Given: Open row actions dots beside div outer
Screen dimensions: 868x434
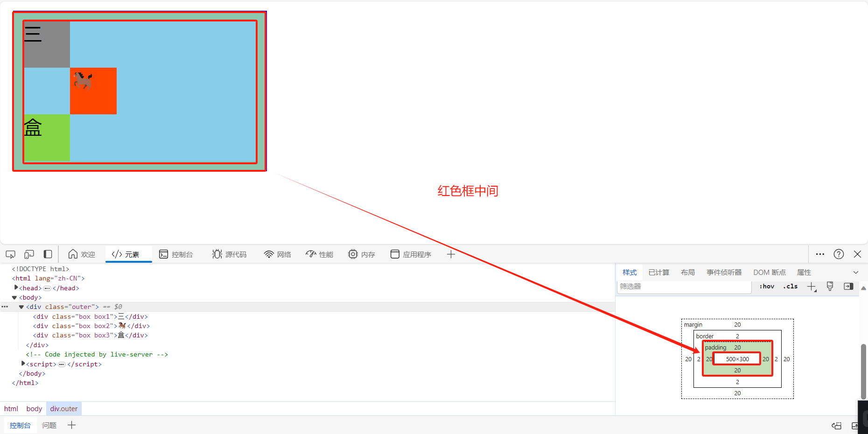Looking at the screenshot, I should point(5,307).
